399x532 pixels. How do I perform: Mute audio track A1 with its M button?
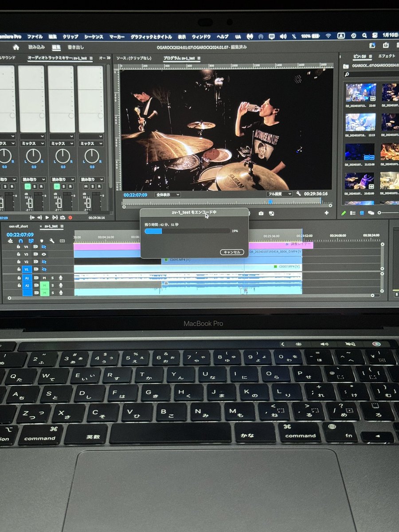coord(44,278)
